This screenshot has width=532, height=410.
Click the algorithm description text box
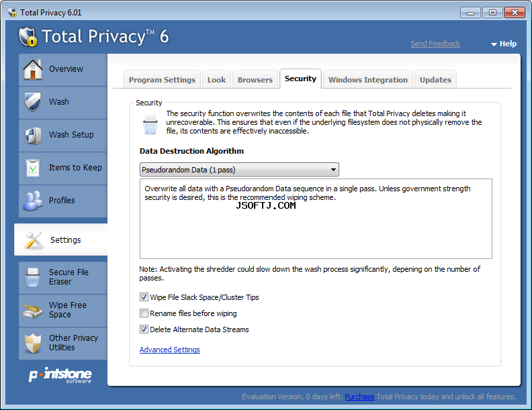coord(316,219)
